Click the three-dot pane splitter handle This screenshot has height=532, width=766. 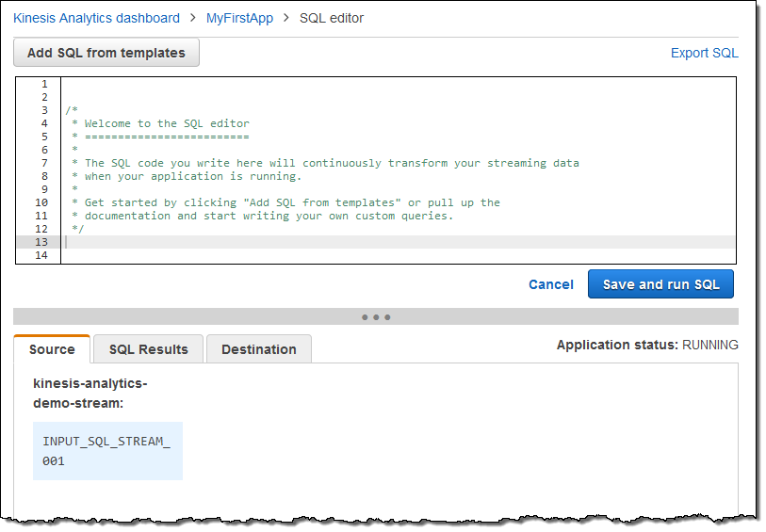pyautogui.click(x=376, y=317)
